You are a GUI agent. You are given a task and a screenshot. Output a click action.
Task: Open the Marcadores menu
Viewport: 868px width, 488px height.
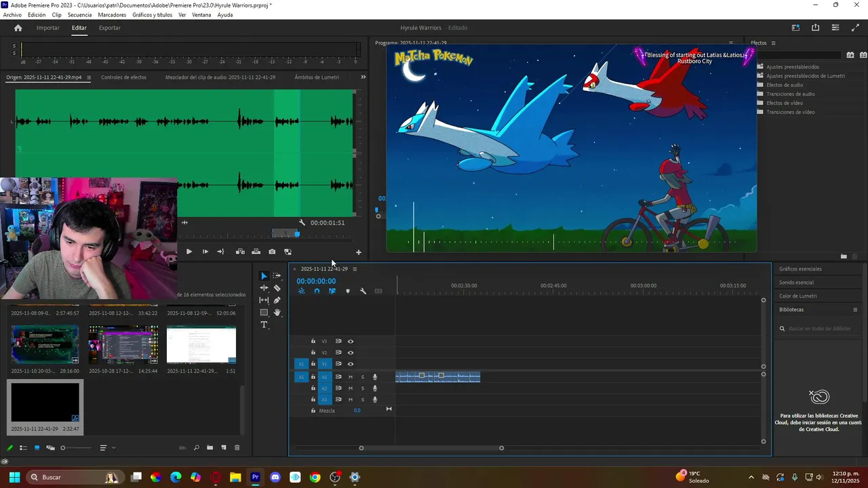pyautogui.click(x=112, y=15)
